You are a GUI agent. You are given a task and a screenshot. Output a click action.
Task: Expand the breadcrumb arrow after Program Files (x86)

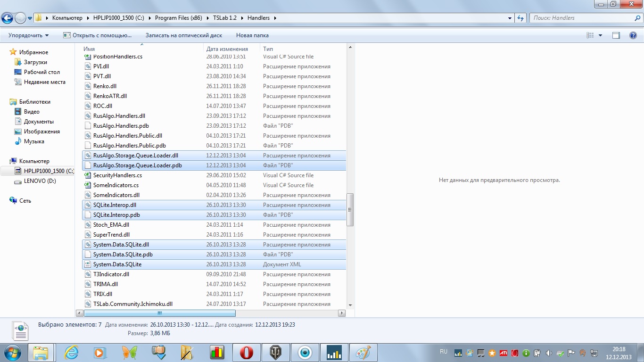point(207,18)
